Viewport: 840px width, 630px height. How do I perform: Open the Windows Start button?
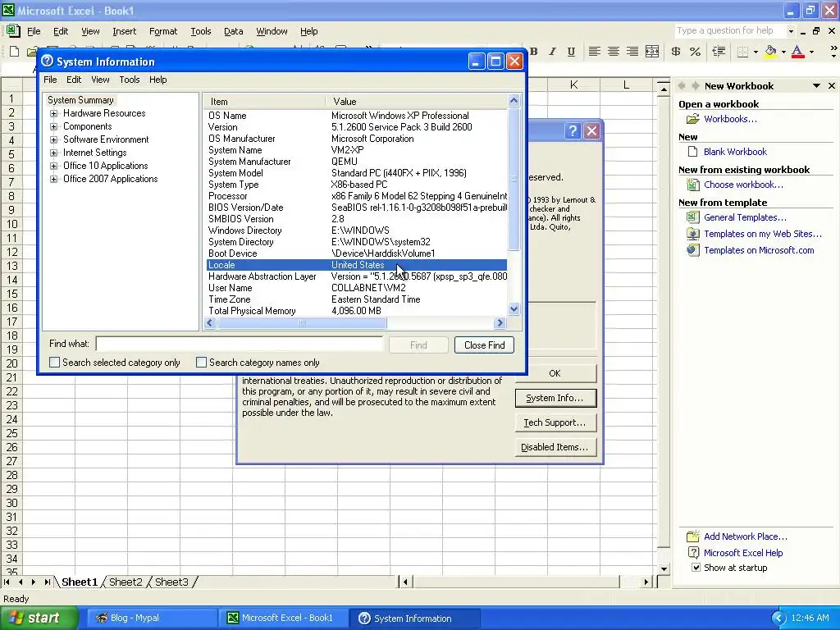(38, 618)
